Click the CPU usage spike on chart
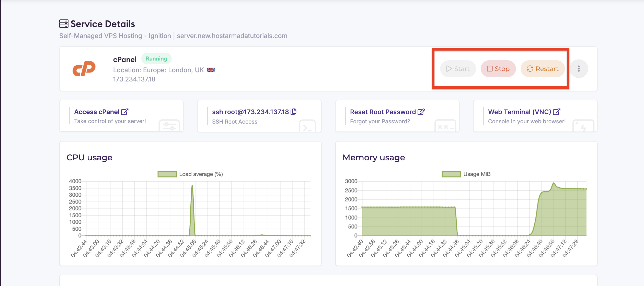Image resolution: width=644 pixels, height=286 pixels. pos(192,186)
